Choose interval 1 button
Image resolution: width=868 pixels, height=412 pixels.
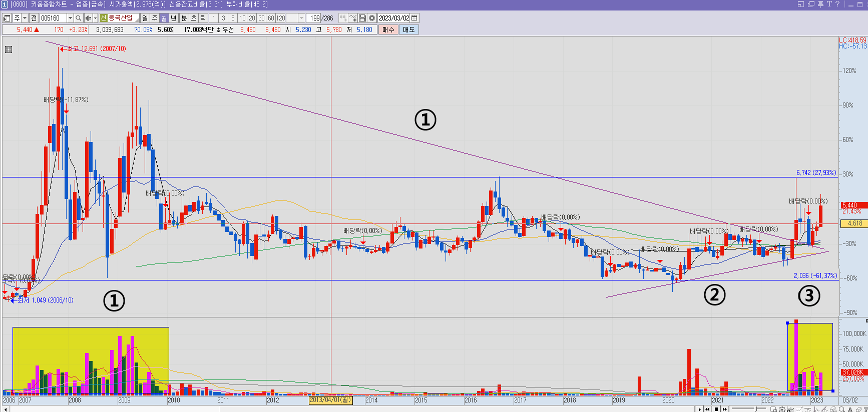214,18
